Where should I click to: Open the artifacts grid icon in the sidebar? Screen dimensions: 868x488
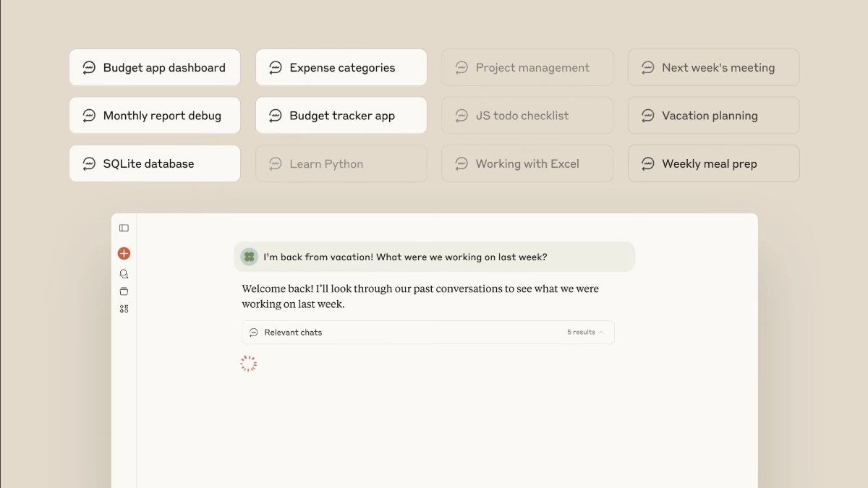[124, 309]
